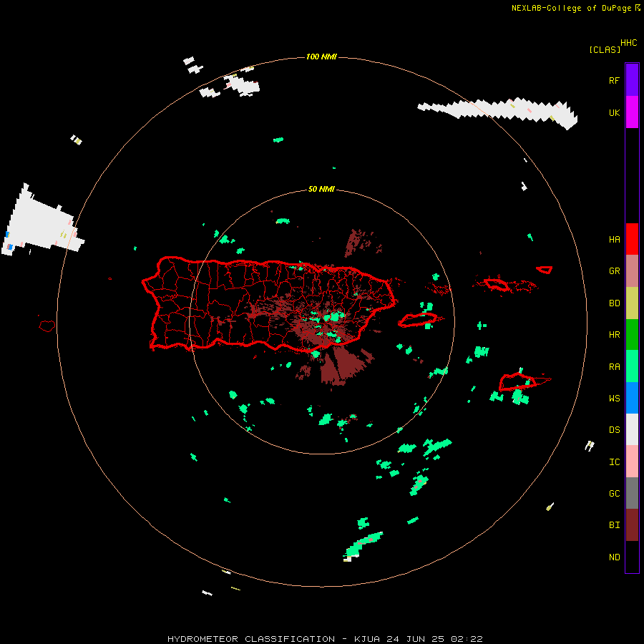Click the UK legend label
This screenshot has width=644, height=644.
[614, 112]
